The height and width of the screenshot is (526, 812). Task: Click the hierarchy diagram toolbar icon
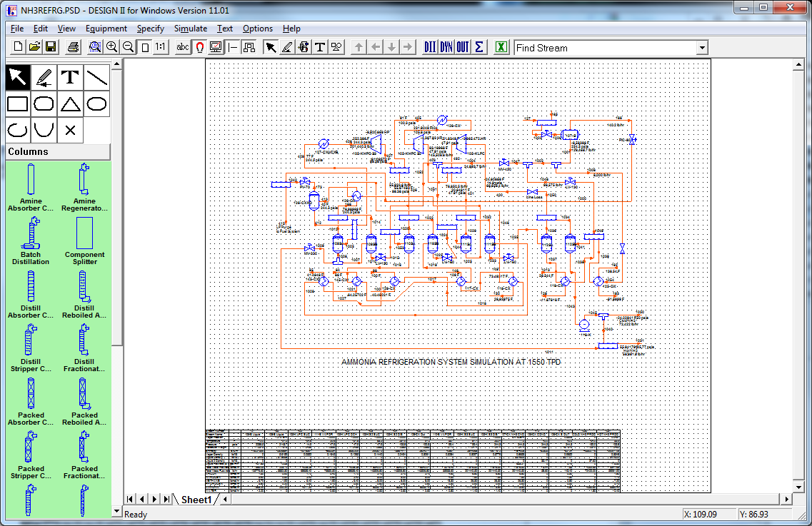tap(249, 47)
